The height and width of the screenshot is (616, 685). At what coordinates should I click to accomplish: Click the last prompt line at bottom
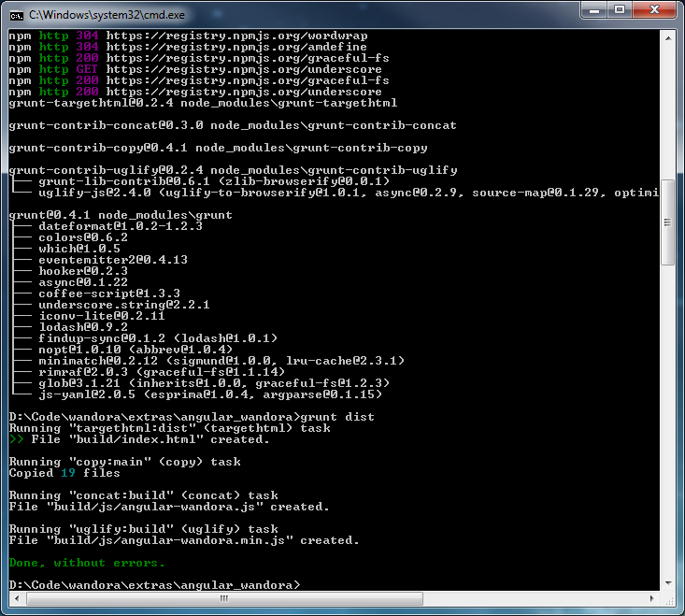pyautogui.click(x=155, y=585)
